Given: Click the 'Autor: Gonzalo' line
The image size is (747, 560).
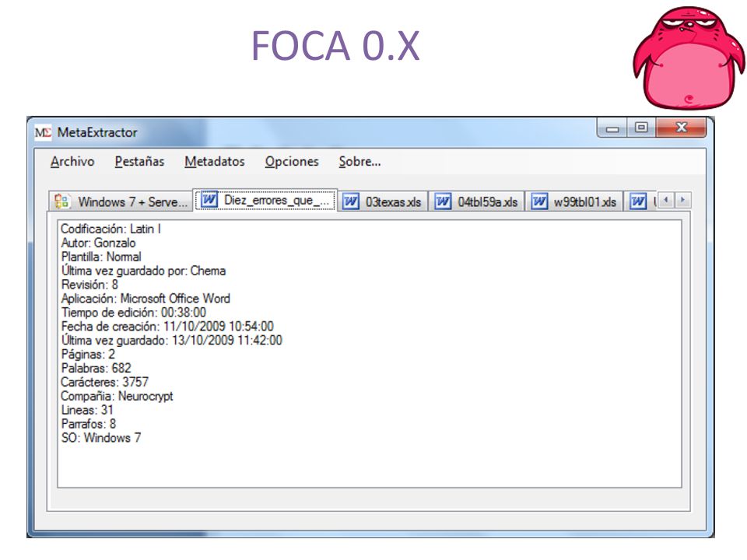Looking at the screenshot, I should pyautogui.click(x=99, y=243).
